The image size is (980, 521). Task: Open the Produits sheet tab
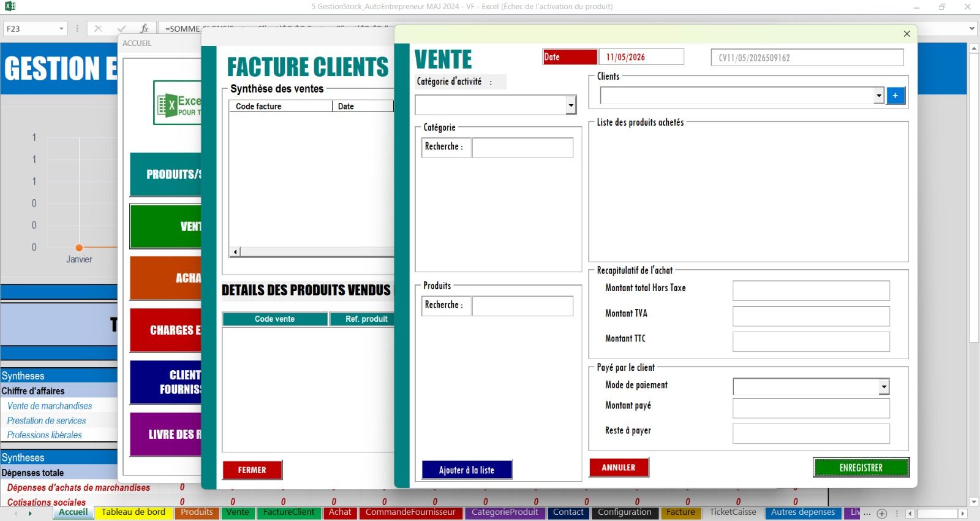point(197,513)
